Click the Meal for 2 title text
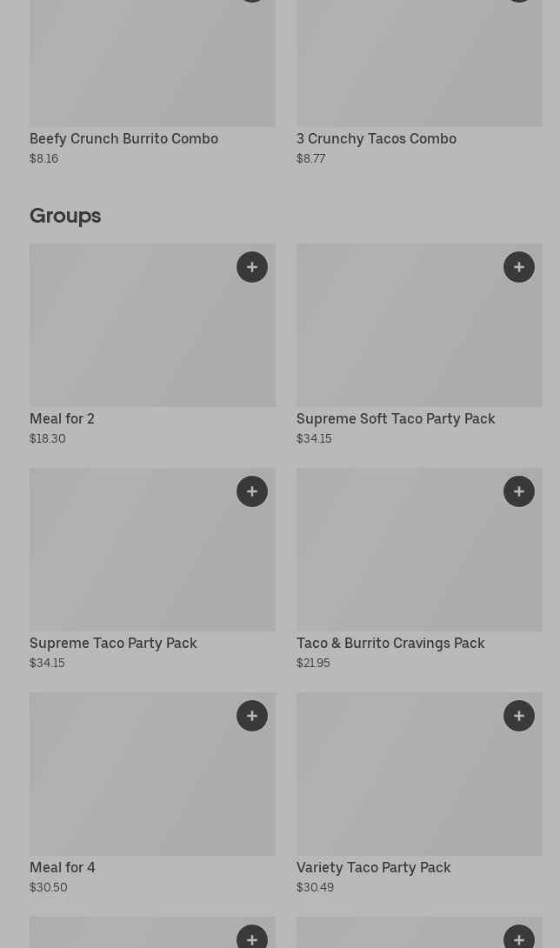The image size is (560, 948). tap(62, 418)
